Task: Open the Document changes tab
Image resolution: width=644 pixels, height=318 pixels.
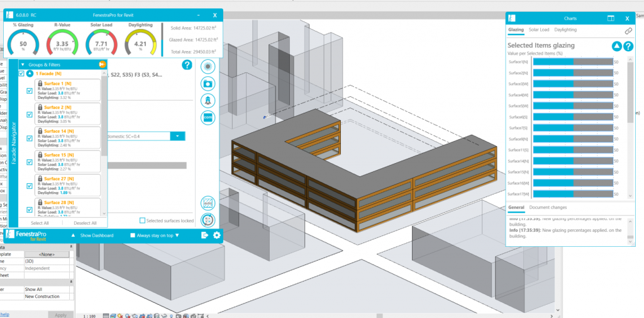Action: [548, 207]
